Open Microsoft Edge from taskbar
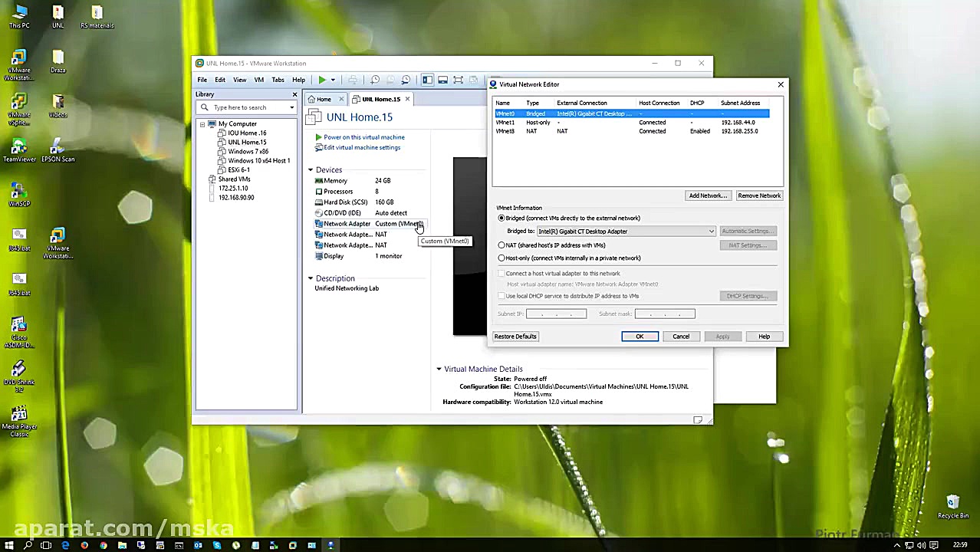 coord(65,545)
